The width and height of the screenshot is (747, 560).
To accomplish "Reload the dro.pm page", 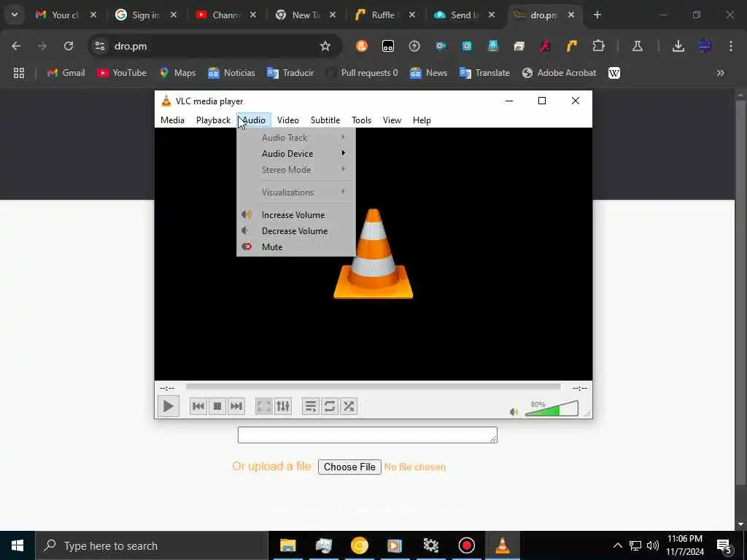I will point(69,46).
